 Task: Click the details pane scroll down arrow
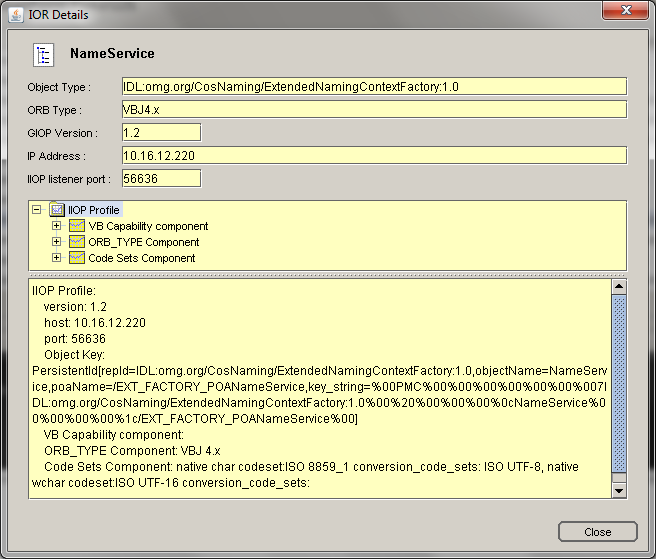pos(619,490)
